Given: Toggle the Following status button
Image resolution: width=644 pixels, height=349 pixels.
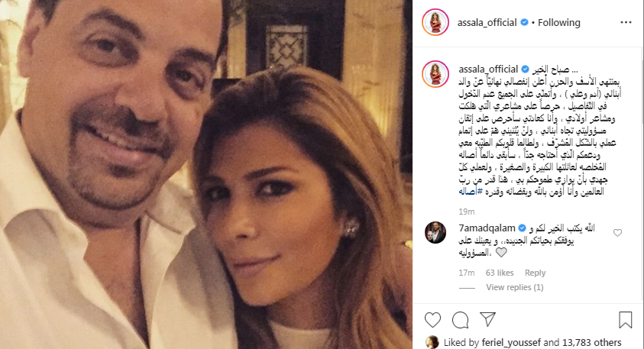Looking at the screenshot, I should (559, 23).
